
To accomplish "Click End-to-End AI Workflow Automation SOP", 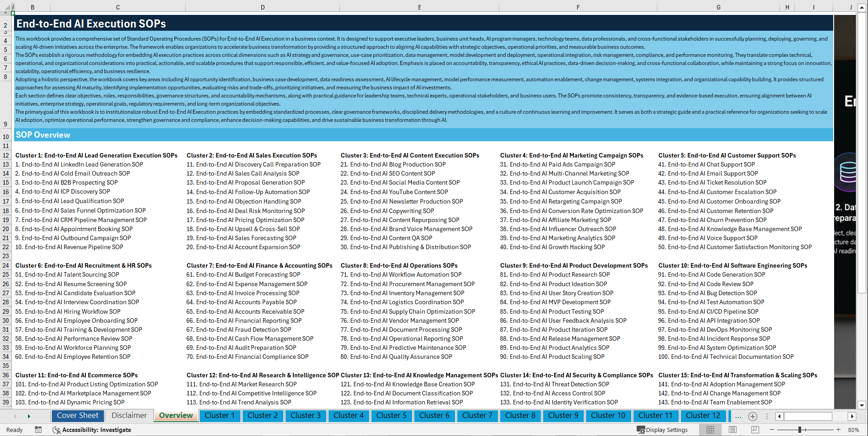I will tap(401, 274).
